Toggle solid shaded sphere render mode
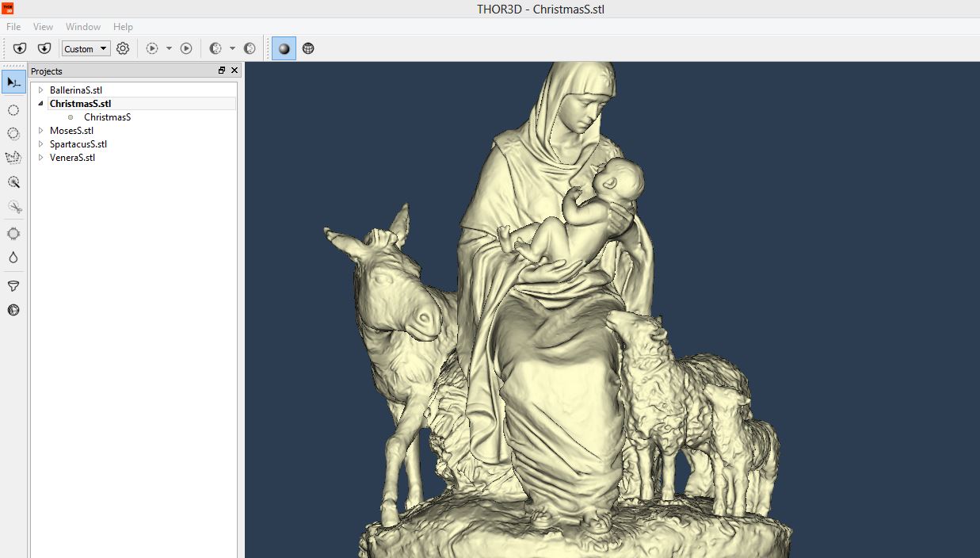The width and height of the screenshot is (980, 558). tap(284, 48)
